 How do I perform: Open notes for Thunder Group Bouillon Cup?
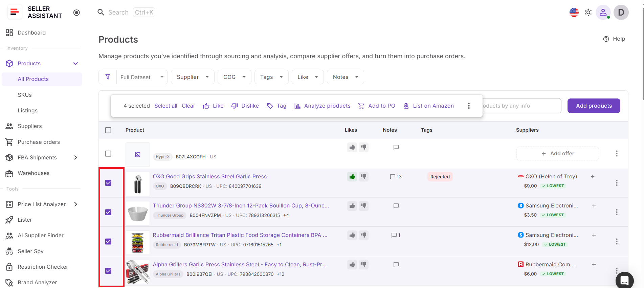click(396, 206)
